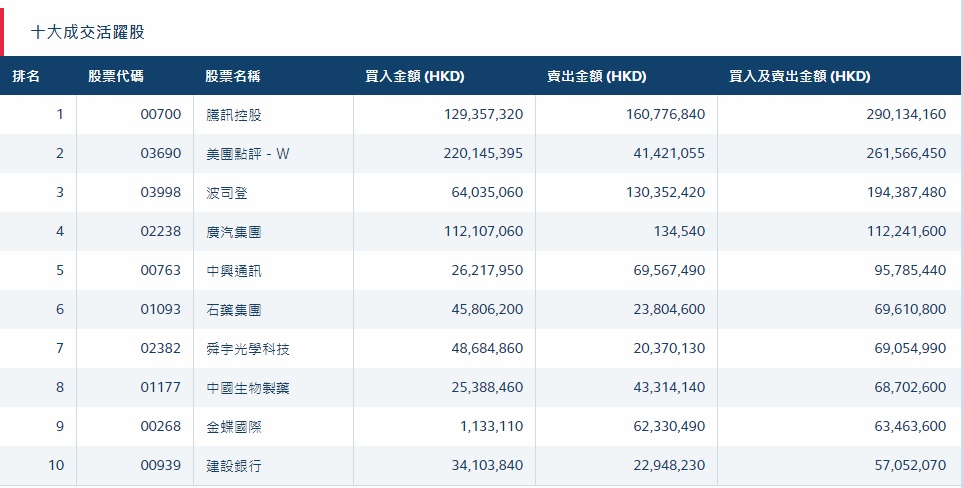
Task: Click the 買入及賣出金額 (HKD) column header
Action: [800, 76]
